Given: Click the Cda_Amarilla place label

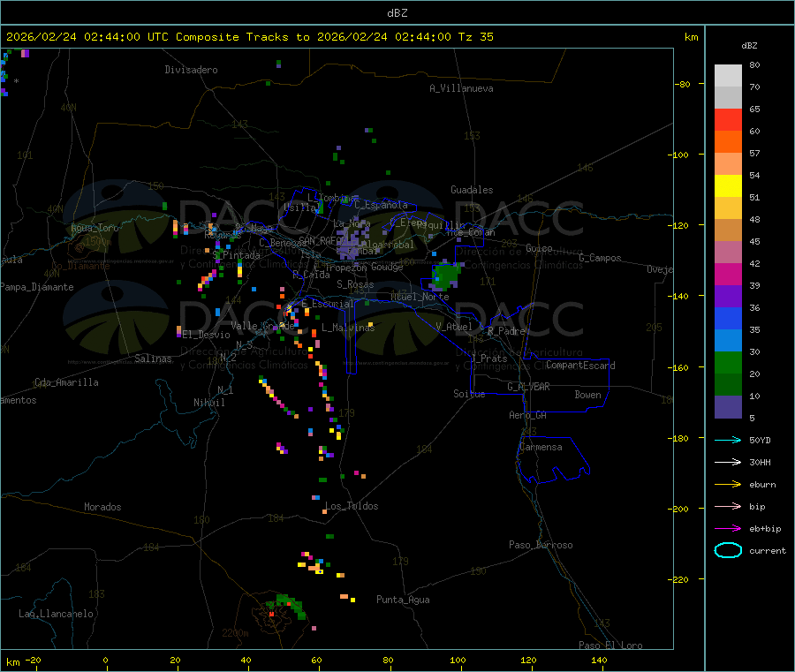Looking at the screenshot, I should 66,382.
